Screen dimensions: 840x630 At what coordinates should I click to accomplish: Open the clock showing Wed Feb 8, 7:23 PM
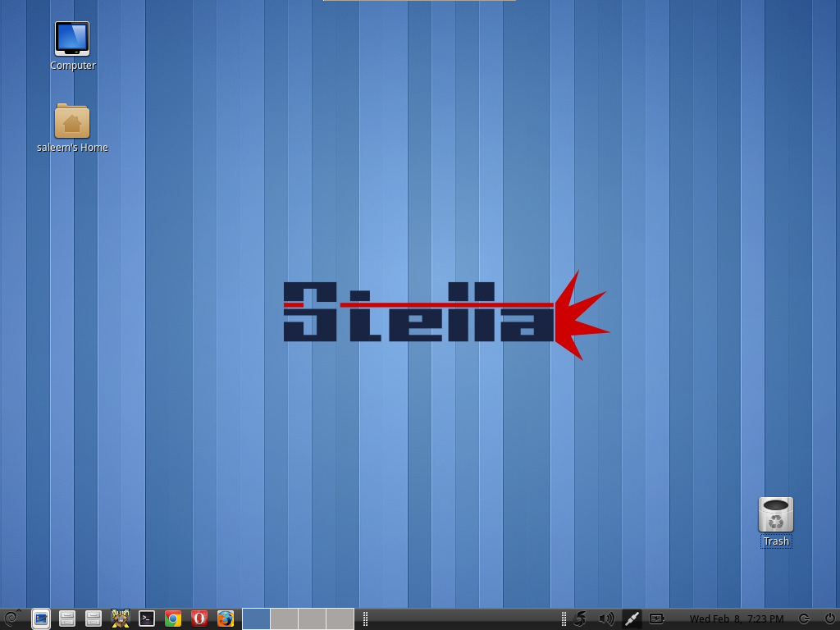(x=737, y=619)
